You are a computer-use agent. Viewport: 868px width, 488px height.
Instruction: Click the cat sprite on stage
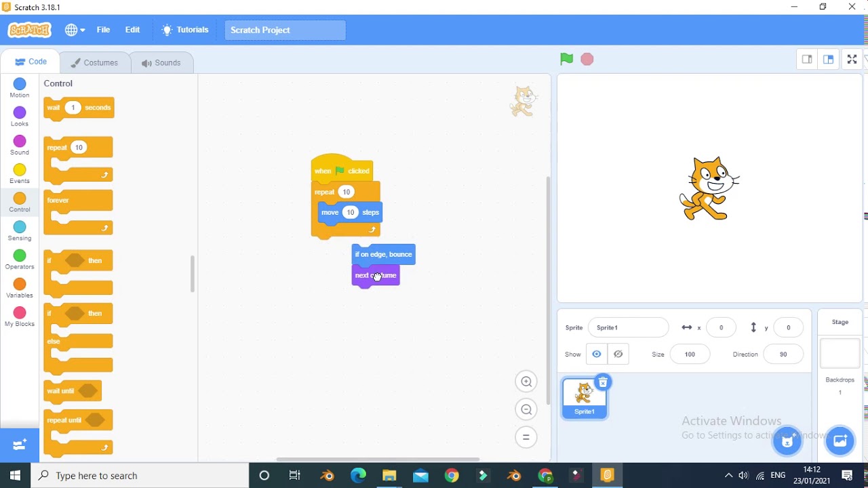709,189
